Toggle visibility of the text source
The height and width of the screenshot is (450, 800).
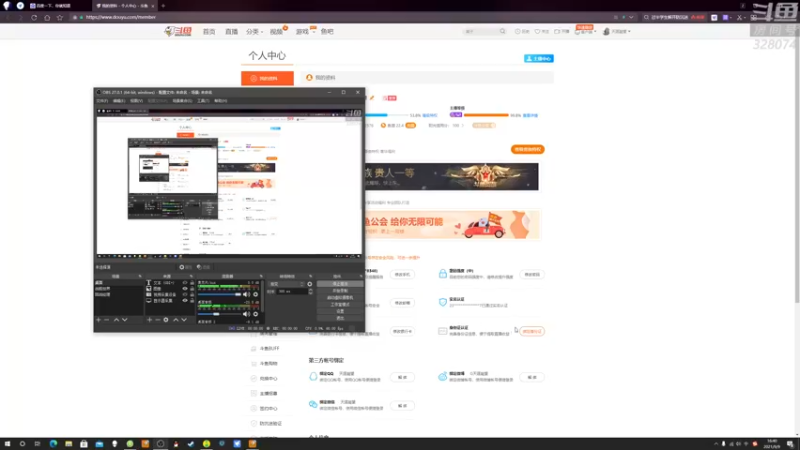[185, 282]
